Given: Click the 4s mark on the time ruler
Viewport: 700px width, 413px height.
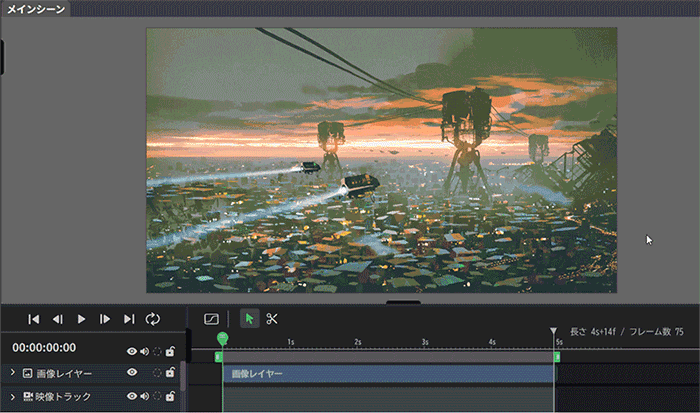Looking at the screenshot, I should [x=492, y=342].
